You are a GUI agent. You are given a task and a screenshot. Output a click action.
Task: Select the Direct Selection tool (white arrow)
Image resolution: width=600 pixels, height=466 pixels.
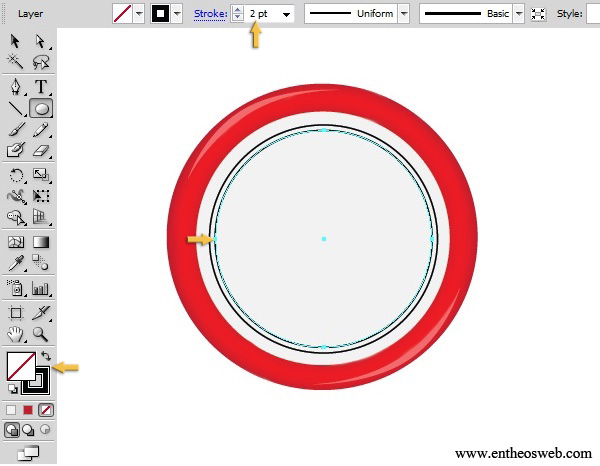pyautogui.click(x=41, y=41)
